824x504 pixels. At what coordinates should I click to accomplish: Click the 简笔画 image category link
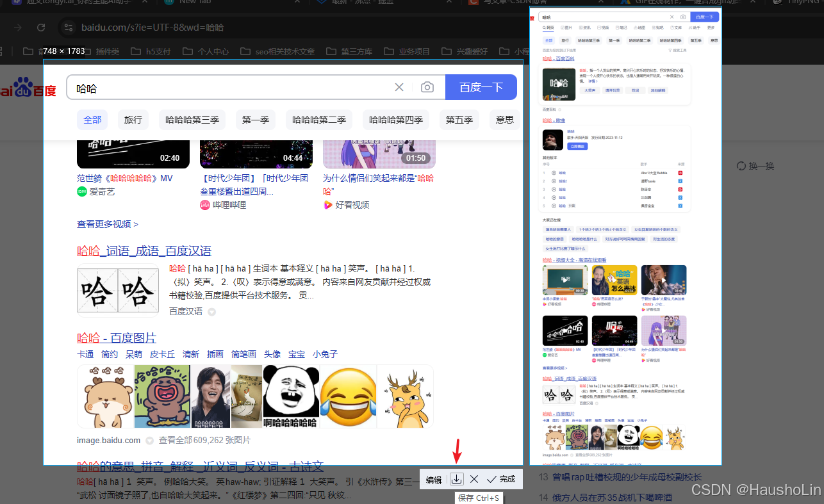pyautogui.click(x=243, y=354)
